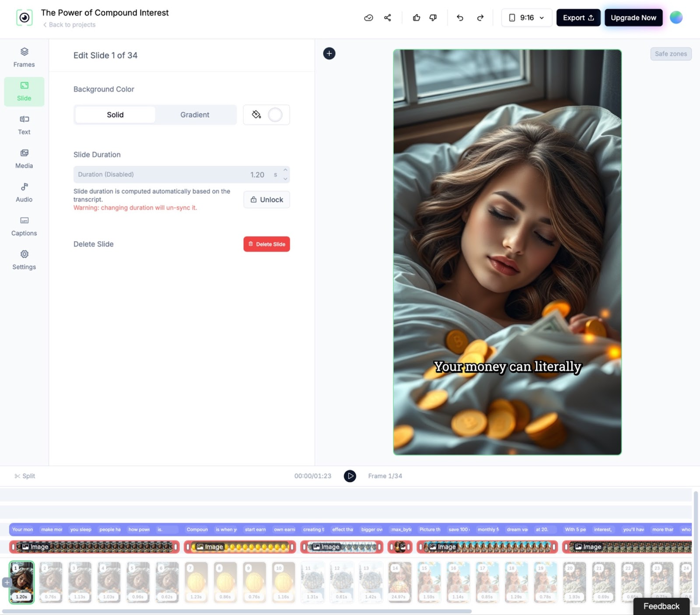Select 'Your mon' caption segment
The width and height of the screenshot is (700, 615).
(23, 530)
